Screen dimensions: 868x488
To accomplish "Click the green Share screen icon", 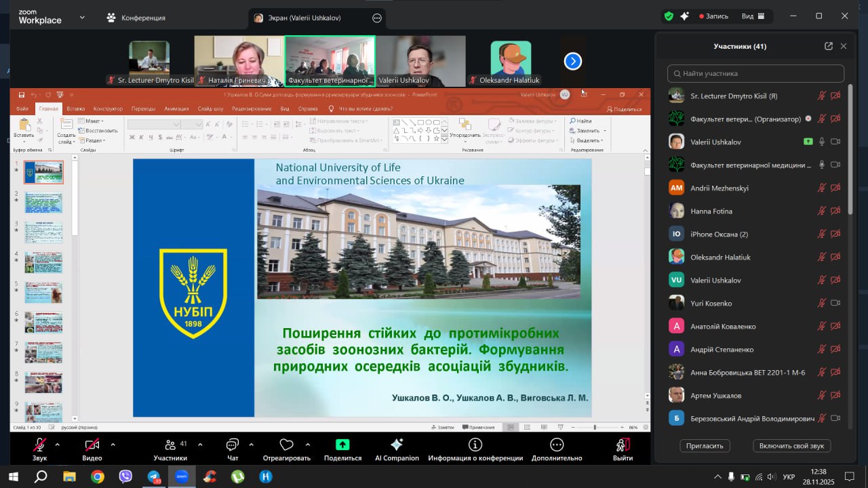I will [342, 445].
